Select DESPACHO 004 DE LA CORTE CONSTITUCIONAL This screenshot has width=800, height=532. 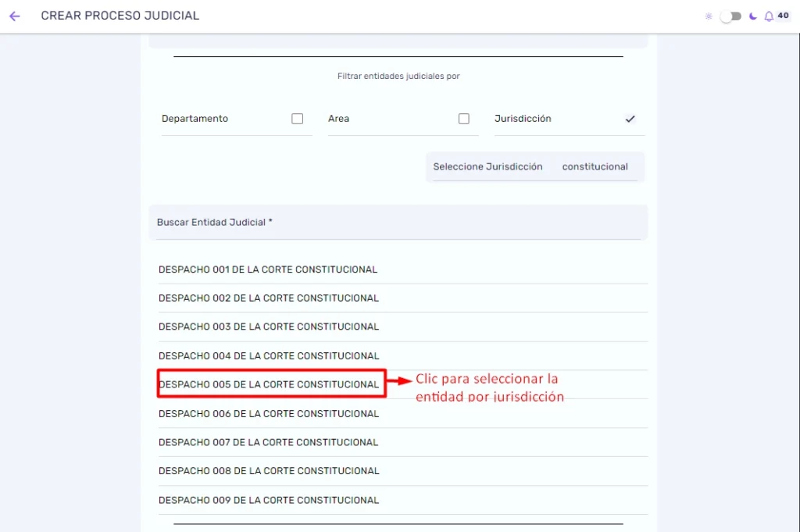click(x=403, y=356)
